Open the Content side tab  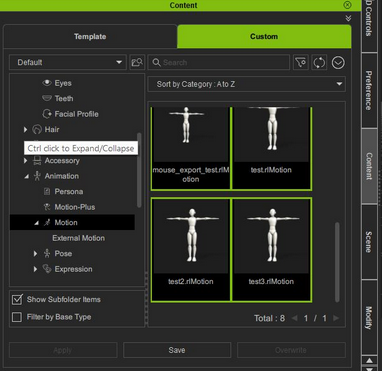tap(369, 166)
